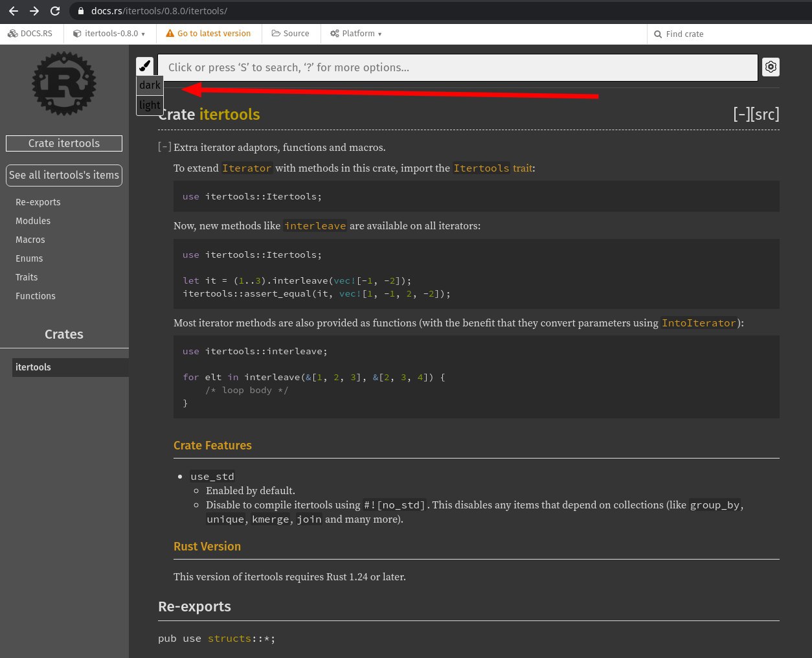Open the itertools-0.8.0 version dropdown
This screenshot has width=812, height=658.
click(x=109, y=34)
